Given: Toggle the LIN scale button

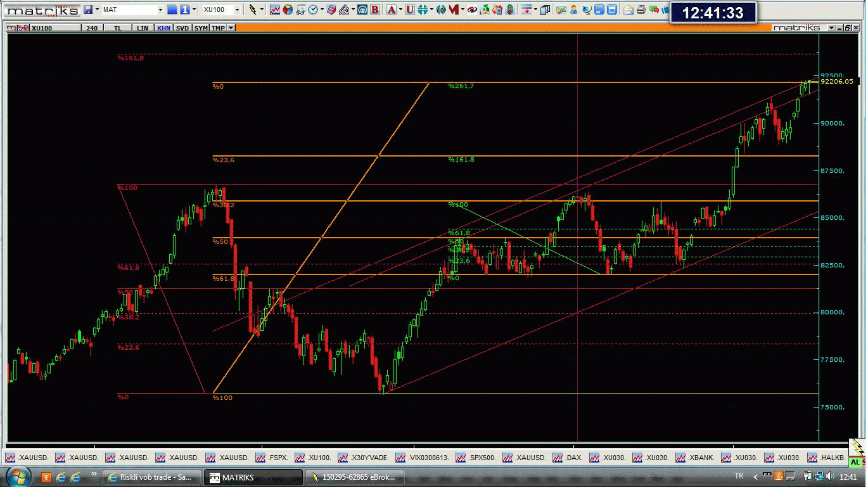Looking at the screenshot, I should click(x=143, y=28).
